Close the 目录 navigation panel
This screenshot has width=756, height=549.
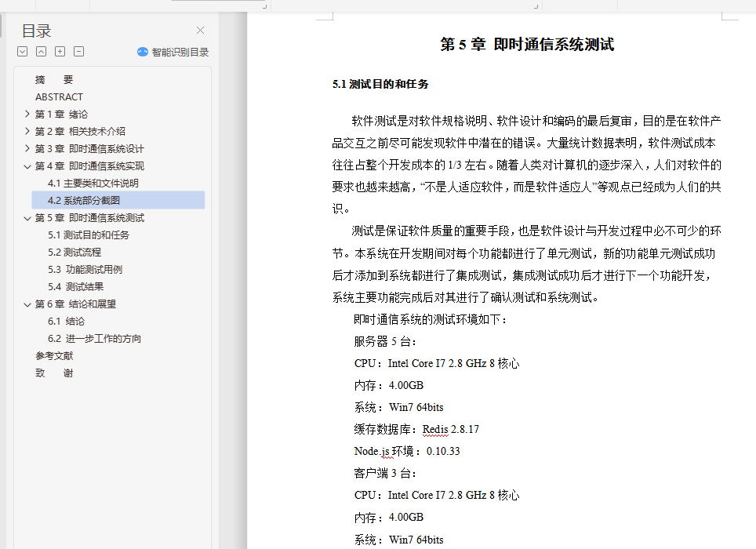[x=200, y=31]
